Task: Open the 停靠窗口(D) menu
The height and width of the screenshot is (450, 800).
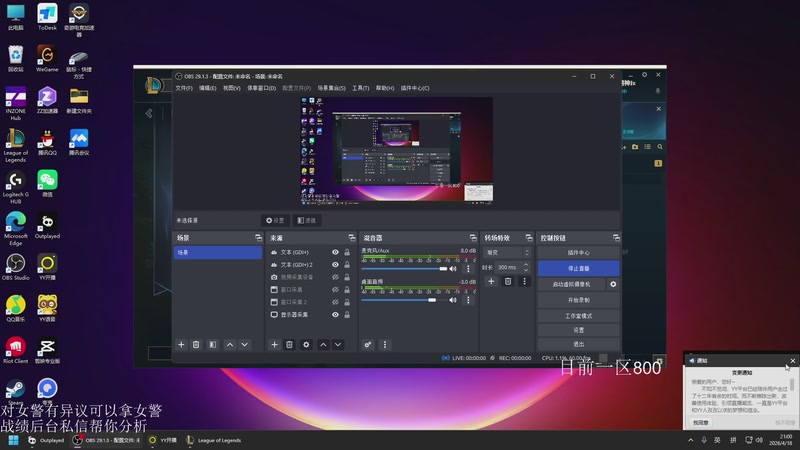Action: (x=261, y=88)
